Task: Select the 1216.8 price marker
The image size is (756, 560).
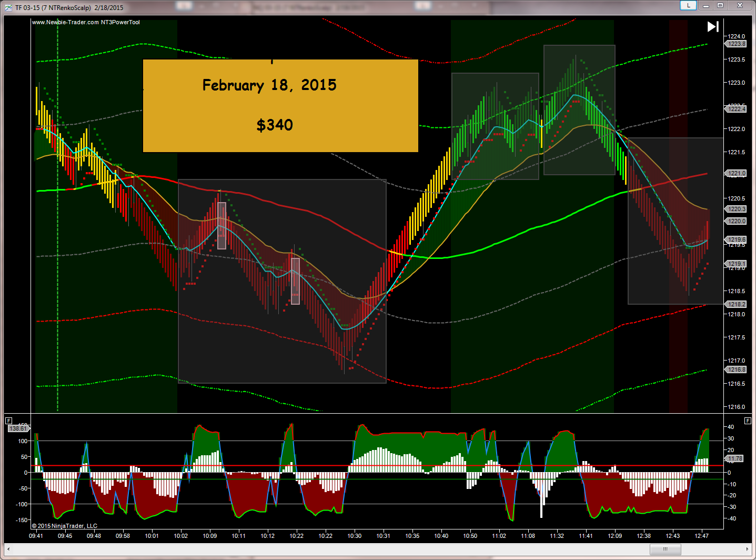Action: coord(736,369)
